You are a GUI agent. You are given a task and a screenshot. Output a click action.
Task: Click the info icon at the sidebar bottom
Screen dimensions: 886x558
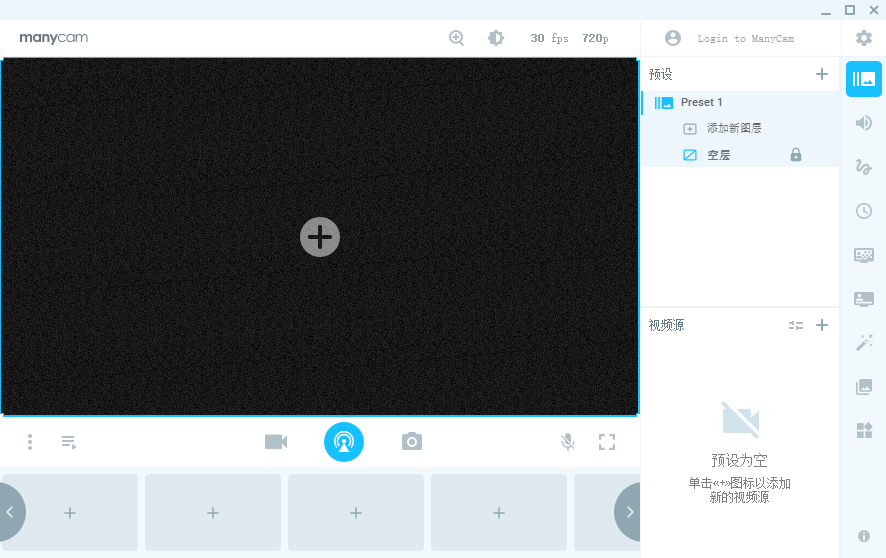(863, 536)
